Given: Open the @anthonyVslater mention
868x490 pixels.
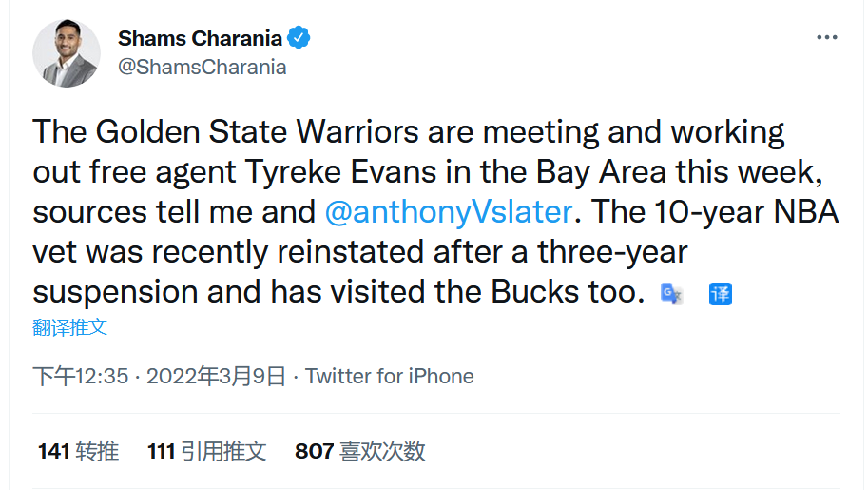Looking at the screenshot, I should [449, 212].
